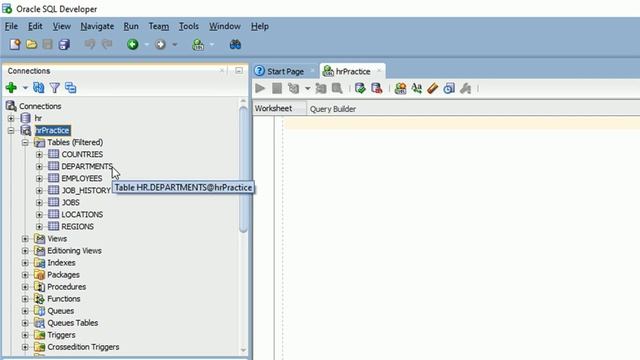The height and width of the screenshot is (360, 640).
Task: Open the dropdown beside the SQL Worksheet icon
Action: tap(212, 44)
